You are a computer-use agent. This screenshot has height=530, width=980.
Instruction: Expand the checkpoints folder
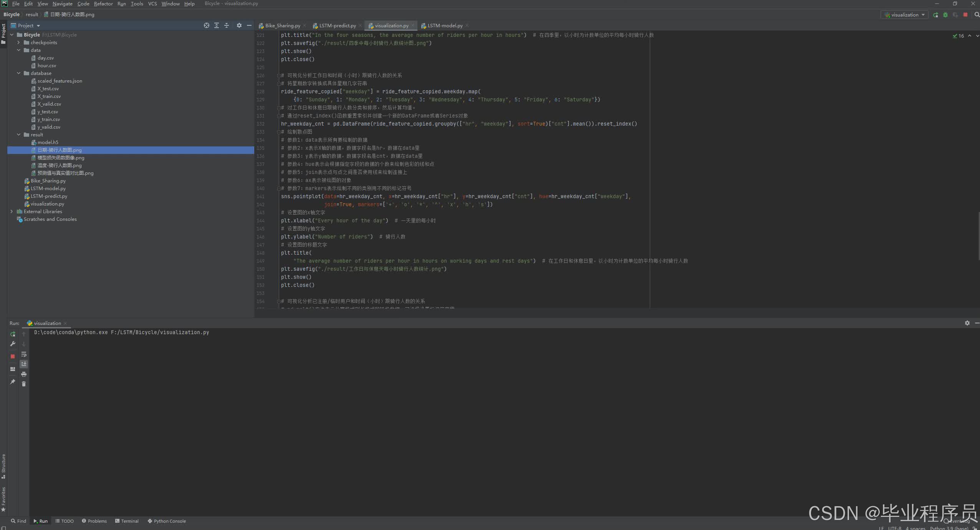18,42
